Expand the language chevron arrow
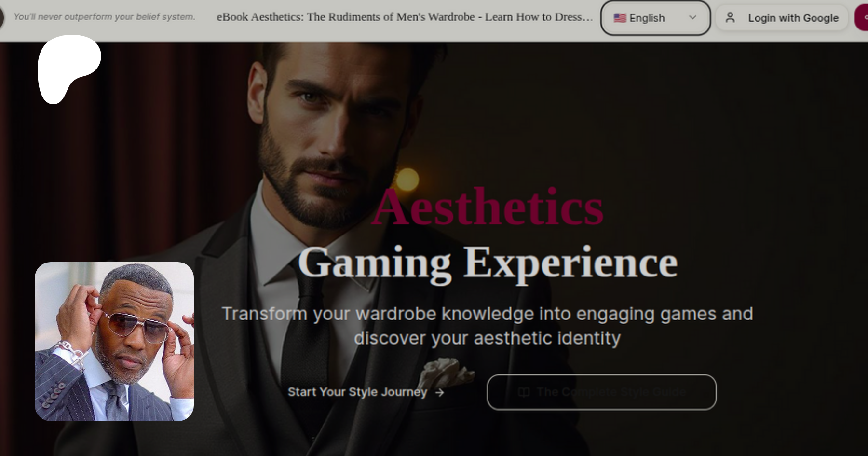Screen dimensions: 868x456 coord(692,18)
